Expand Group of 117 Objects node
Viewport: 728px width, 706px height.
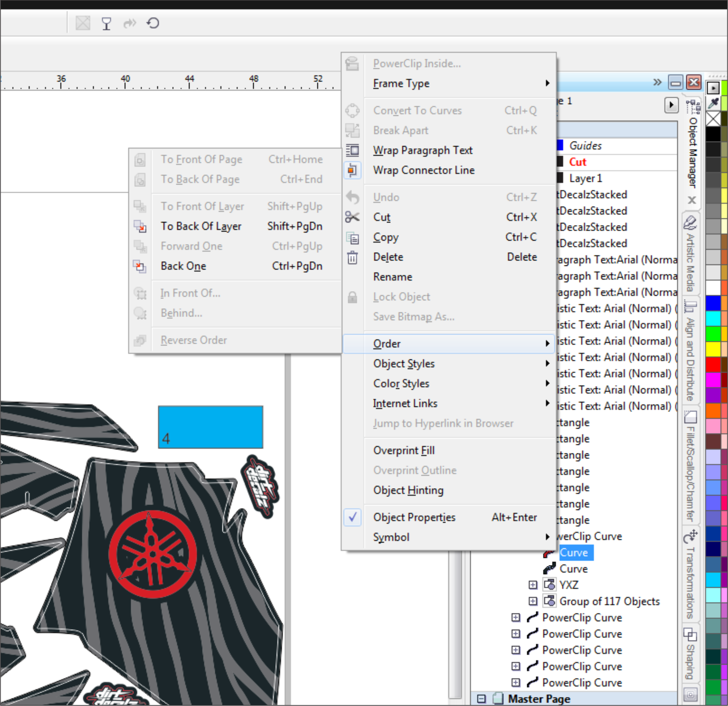pyautogui.click(x=533, y=601)
